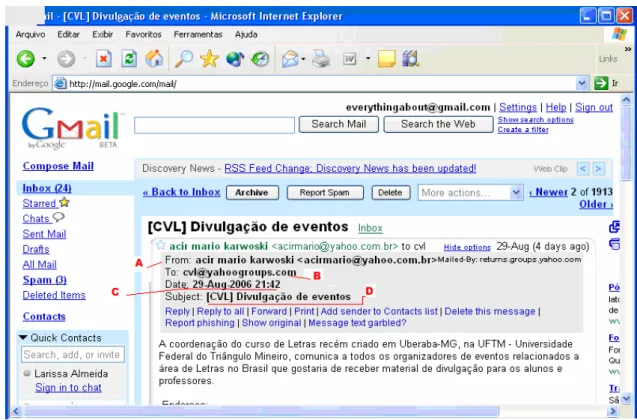Viewport: 637px width, 420px height.
Task: Open the Ferramentas menu
Action: coord(198,35)
